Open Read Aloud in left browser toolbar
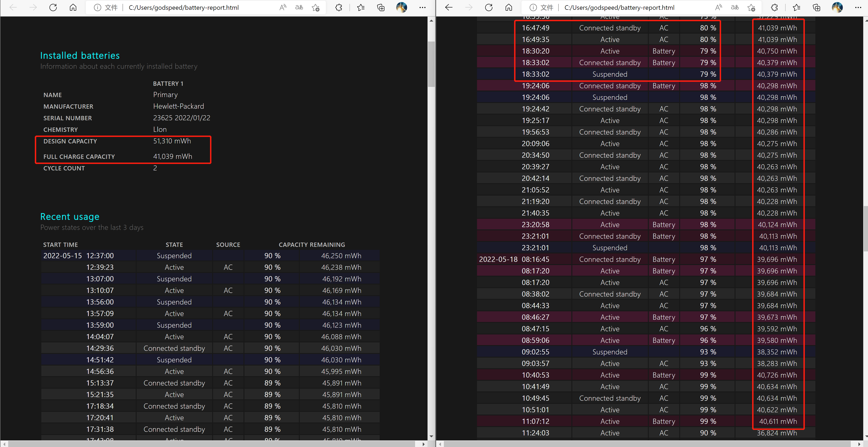Viewport: 868px width, 447px height. pos(283,7)
